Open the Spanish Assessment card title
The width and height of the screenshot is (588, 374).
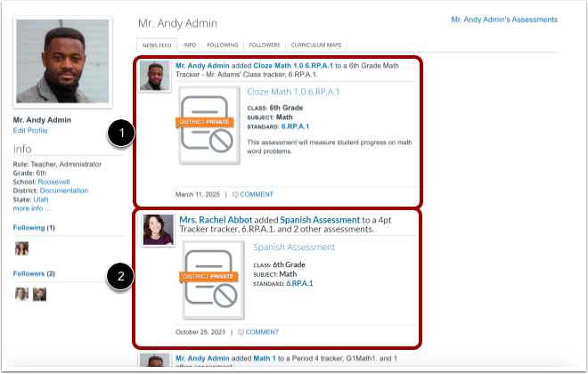pos(294,248)
